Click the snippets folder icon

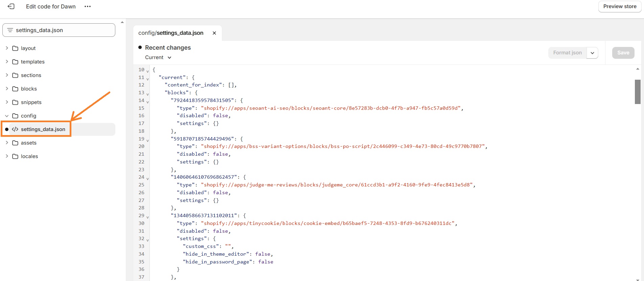pos(15,102)
